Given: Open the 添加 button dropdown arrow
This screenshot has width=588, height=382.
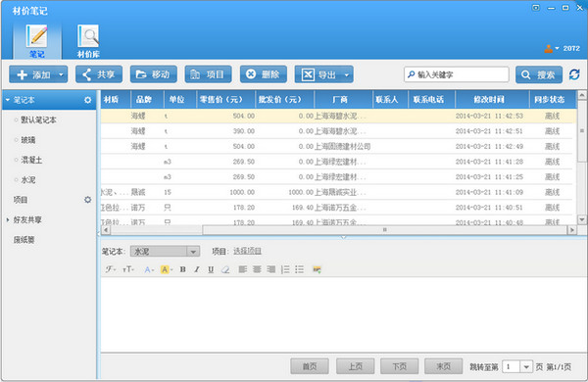Looking at the screenshot, I should point(61,74).
